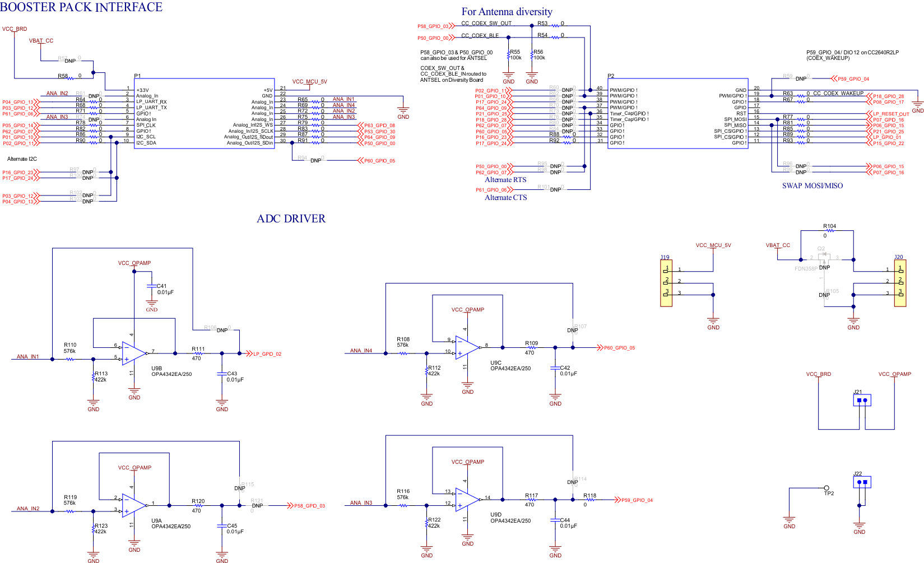Click the CC_COEX_SW_OUT net label
Screen dimensions: 924x563
coord(486,23)
